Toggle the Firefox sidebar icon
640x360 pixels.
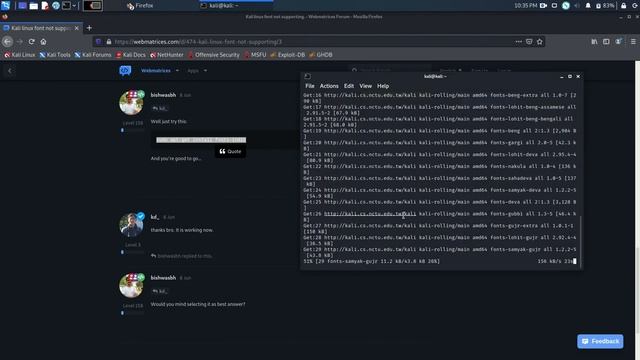(x=606, y=42)
